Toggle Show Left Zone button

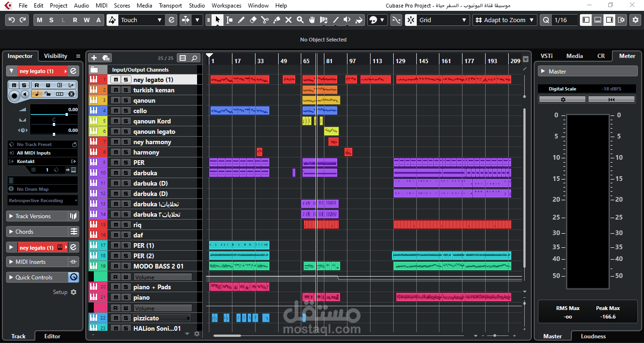[586, 20]
